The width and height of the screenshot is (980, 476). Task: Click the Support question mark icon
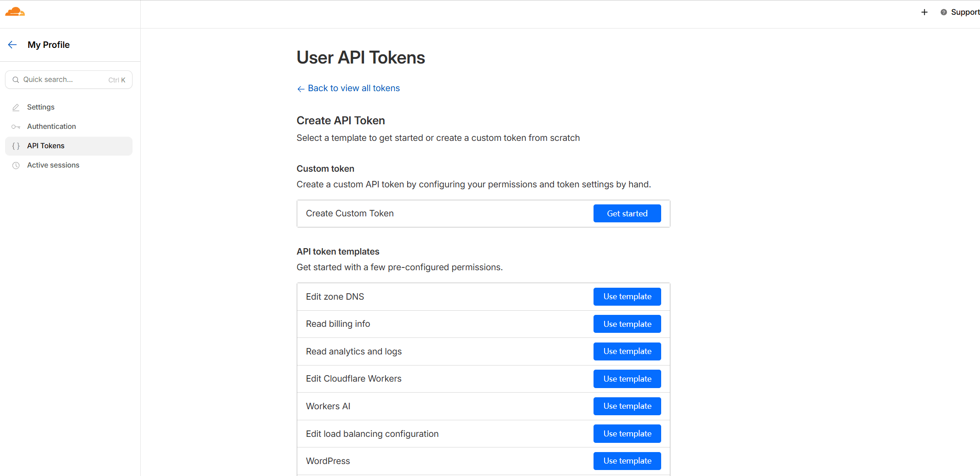pyautogui.click(x=944, y=12)
